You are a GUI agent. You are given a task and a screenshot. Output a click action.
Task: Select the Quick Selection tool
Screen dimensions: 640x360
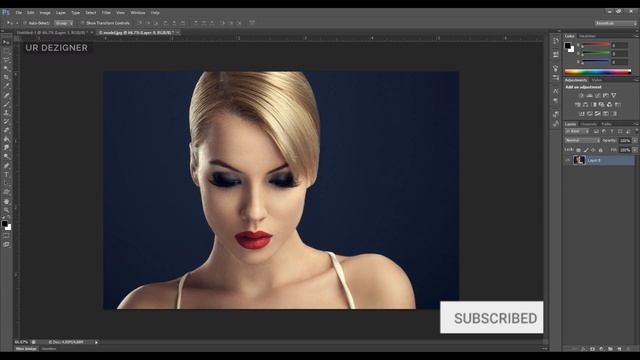point(6,69)
